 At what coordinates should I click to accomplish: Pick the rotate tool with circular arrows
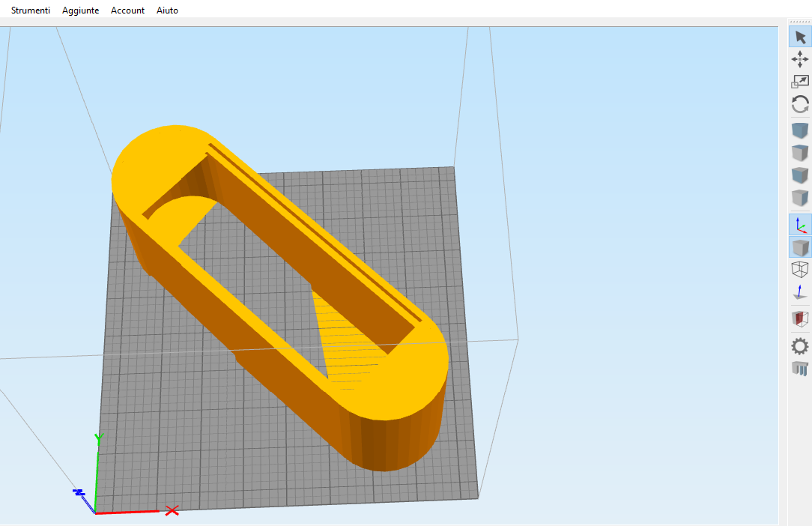pos(800,104)
